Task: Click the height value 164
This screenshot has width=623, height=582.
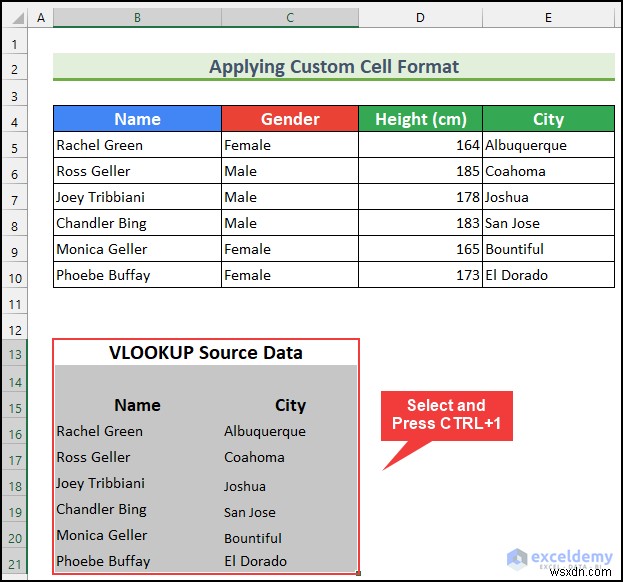Action: tap(420, 145)
